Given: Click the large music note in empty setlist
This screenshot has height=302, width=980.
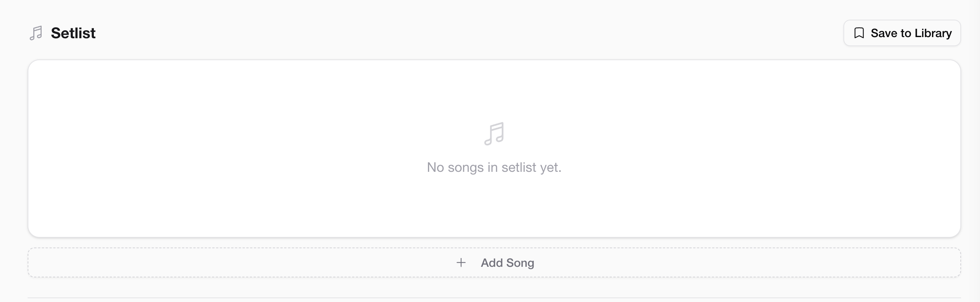Looking at the screenshot, I should pyautogui.click(x=494, y=134).
